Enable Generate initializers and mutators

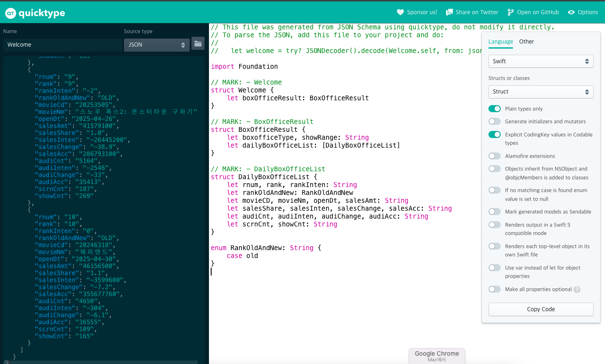(x=495, y=121)
